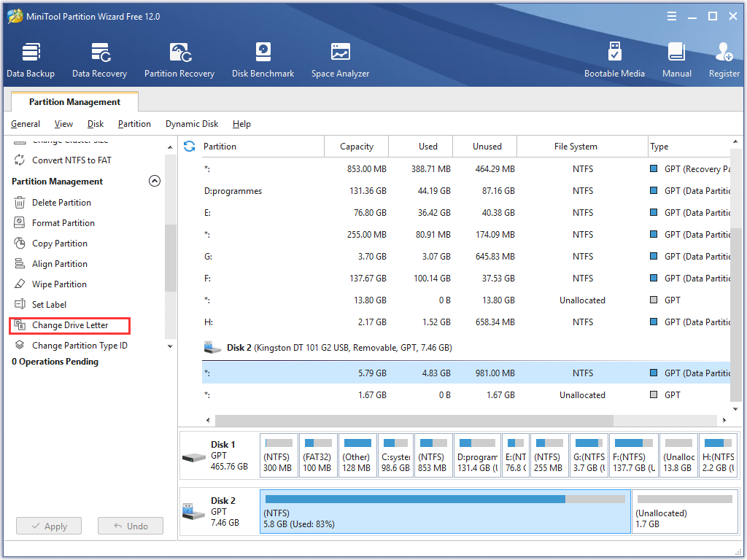Launch Data Recovery
This screenshot has width=747, height=560.
(99, 60)
